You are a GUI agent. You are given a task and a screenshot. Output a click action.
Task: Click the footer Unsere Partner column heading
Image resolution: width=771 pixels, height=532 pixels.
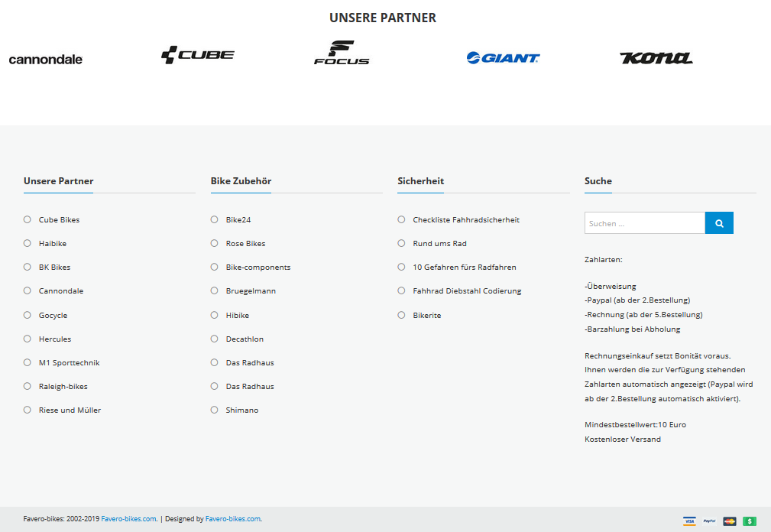(x=59, y=181)
